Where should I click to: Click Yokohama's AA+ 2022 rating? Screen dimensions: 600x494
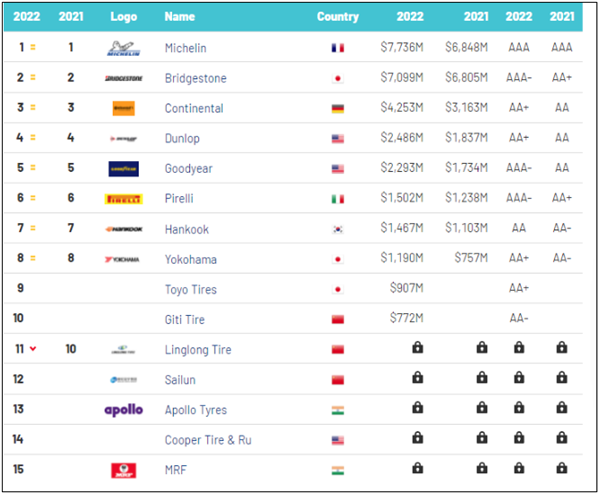[518, 259]
